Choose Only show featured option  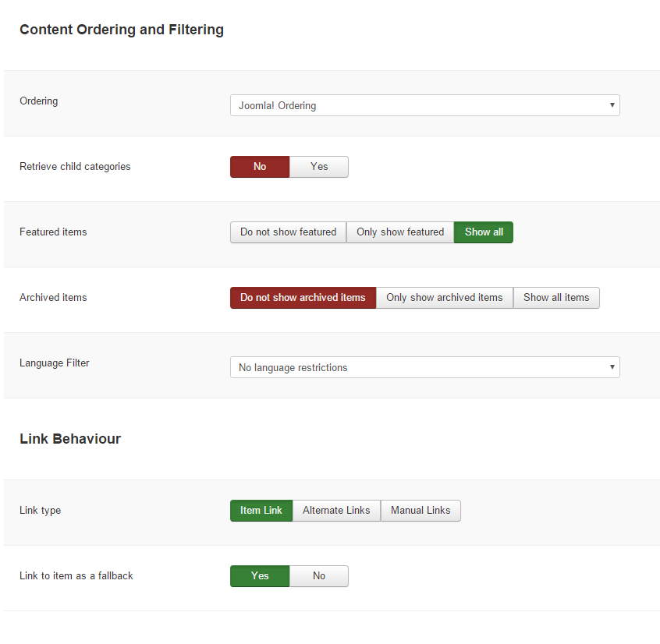[x=400, y=232]
